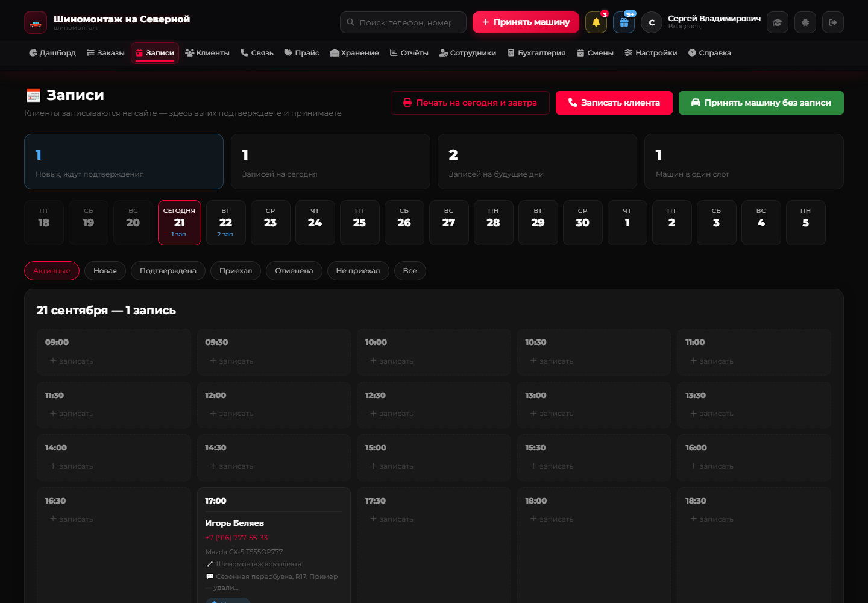Click записать in the 12:30 slot
Viewport: 868px width, 603px height.
(392, 414)
